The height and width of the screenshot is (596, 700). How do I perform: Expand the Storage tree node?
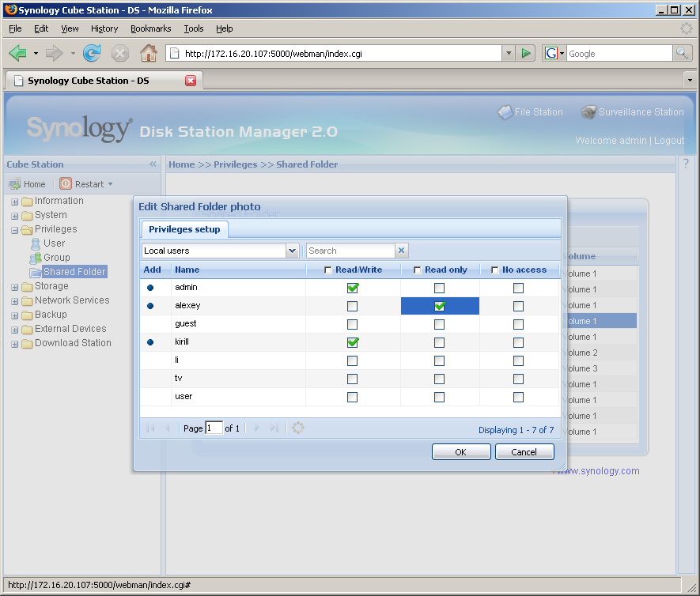click(x=15, y=287)
